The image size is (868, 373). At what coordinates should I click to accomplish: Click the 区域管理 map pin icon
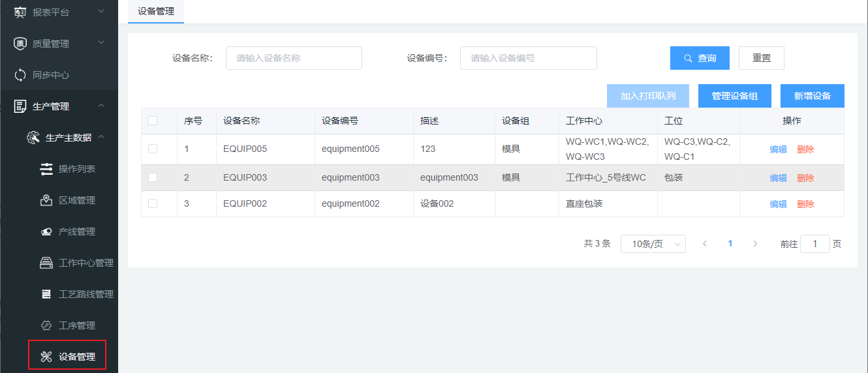(x=46, y=200)
